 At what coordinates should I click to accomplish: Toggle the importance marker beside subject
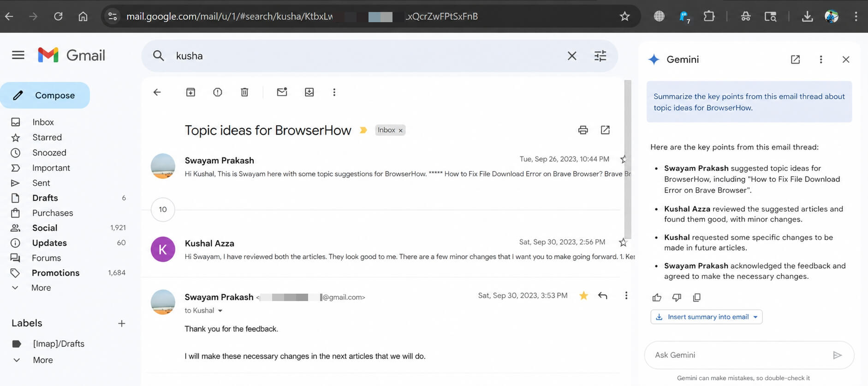[363, 130]
